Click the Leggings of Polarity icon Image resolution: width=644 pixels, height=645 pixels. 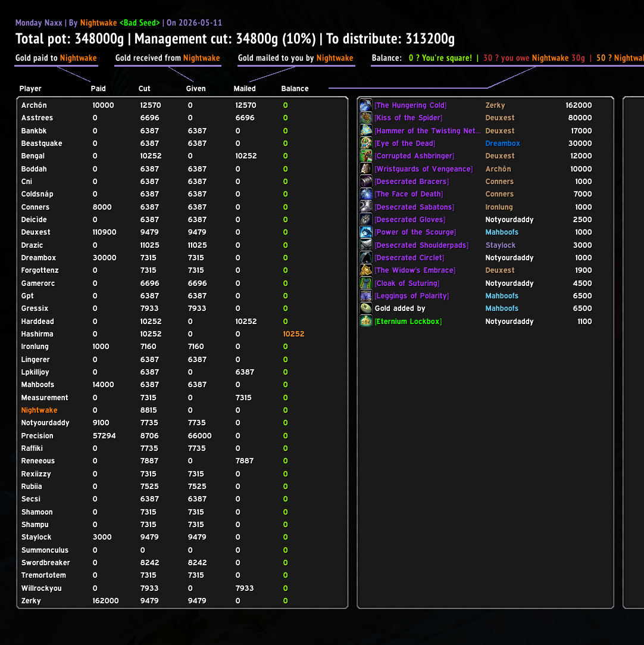[x=366, y=296]
